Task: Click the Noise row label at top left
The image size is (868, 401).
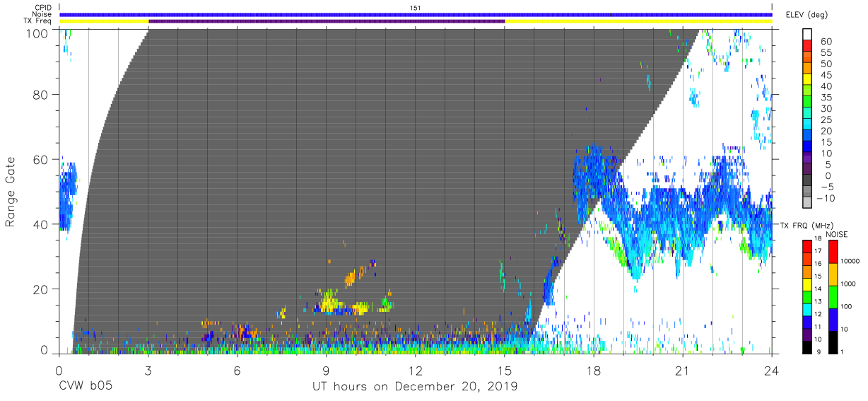Action: [42, 14]
